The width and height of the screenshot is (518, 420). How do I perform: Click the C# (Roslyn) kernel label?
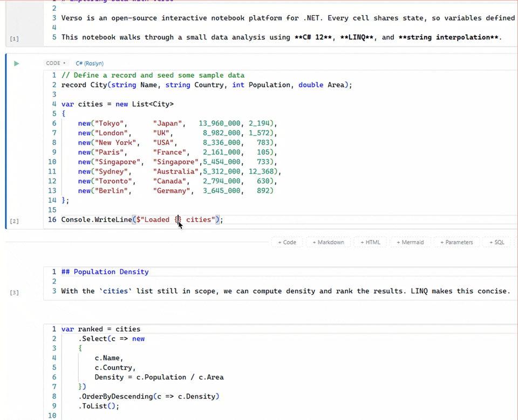pos(88,63)
